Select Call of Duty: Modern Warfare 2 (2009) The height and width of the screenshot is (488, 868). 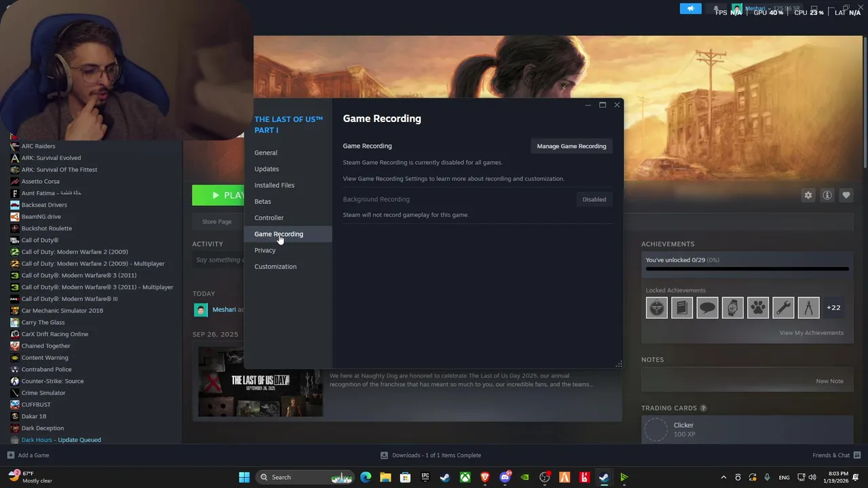point(74,251)
